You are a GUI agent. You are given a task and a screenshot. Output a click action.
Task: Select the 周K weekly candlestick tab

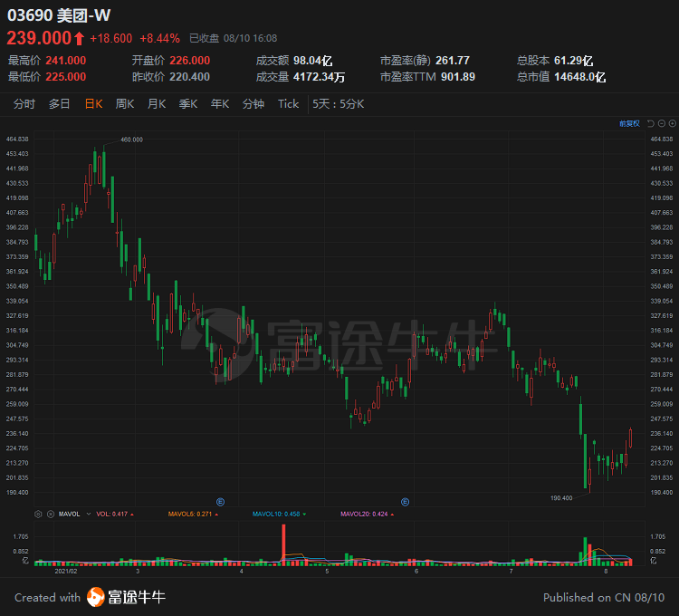pyautogui.click(x=125, y=104)
